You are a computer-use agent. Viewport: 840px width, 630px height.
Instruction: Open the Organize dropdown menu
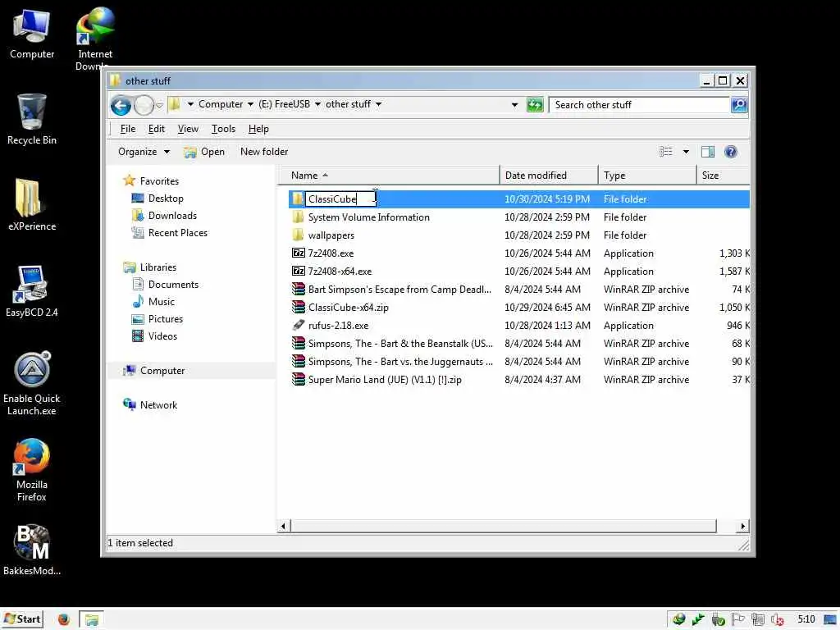coord(144,152)
